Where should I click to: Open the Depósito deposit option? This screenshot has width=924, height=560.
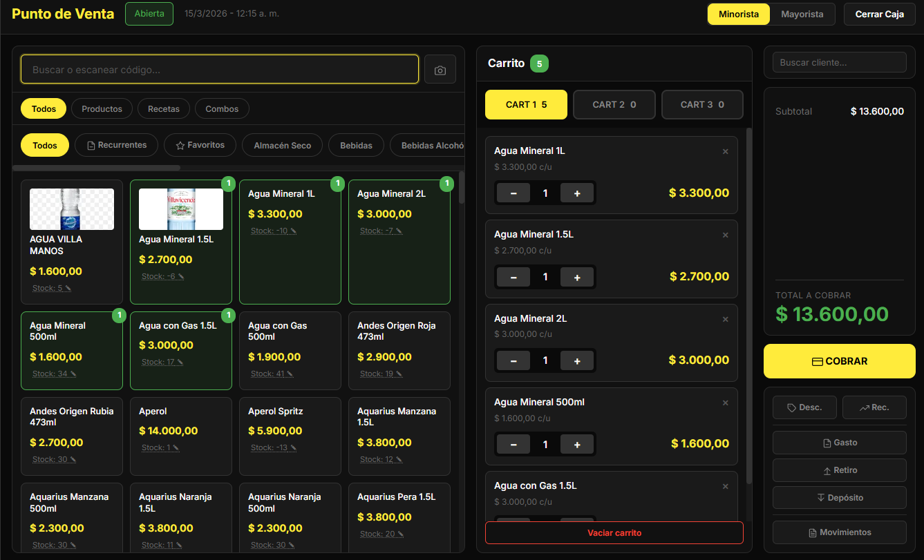(839, 498)
